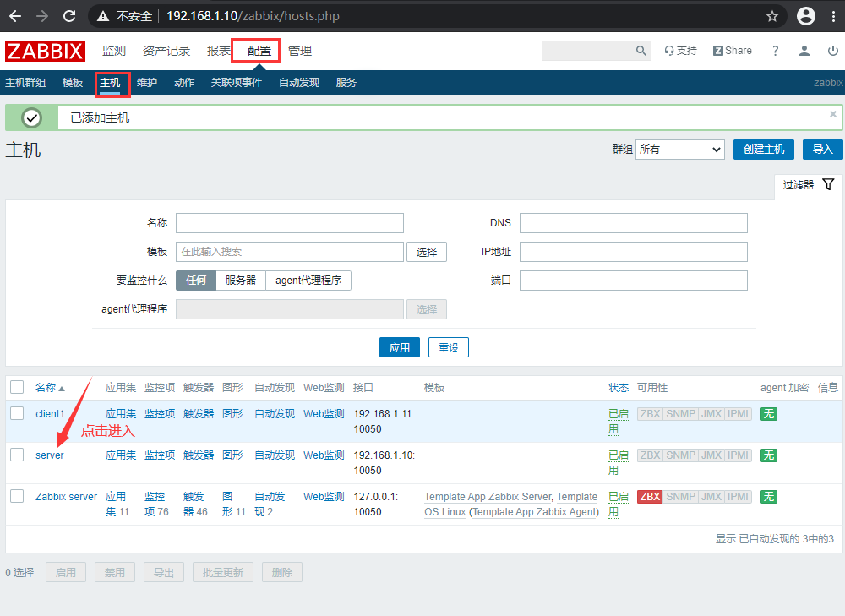
Task: Check the client1 row checkbox
Action: coord(17,413)
